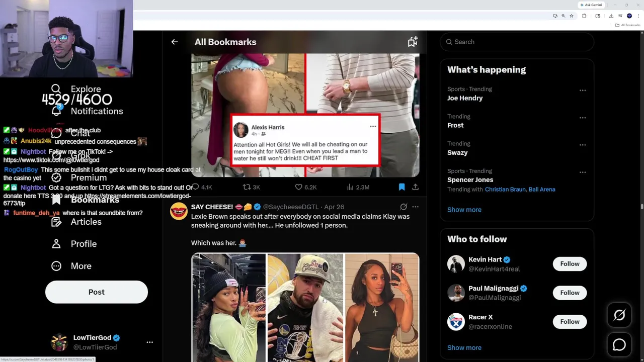Open the add bookmark folder icon

tap(413, 42)
